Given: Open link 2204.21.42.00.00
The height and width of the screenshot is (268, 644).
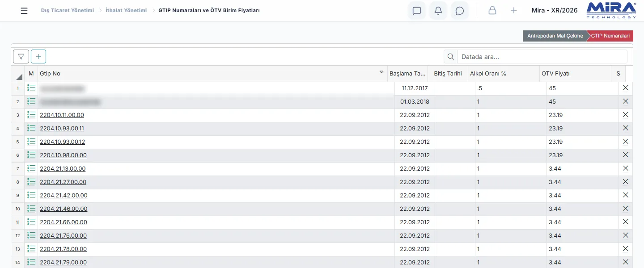Looking at the screenshot, I should point(64,195).
